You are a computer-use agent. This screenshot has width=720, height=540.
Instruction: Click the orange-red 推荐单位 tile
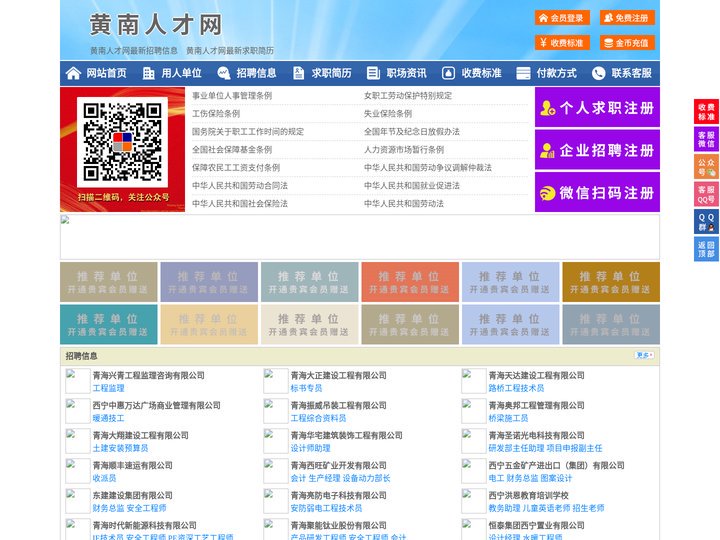click(x=410, y=282)
